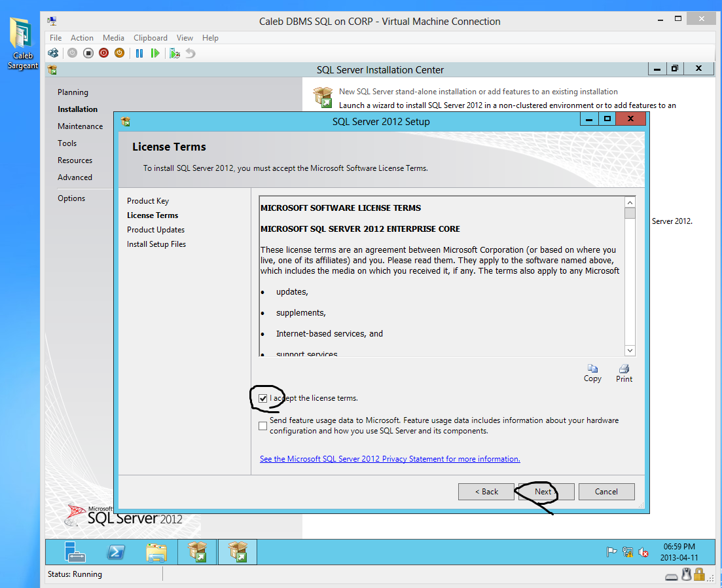Open the File menu

tap(56, 38)
